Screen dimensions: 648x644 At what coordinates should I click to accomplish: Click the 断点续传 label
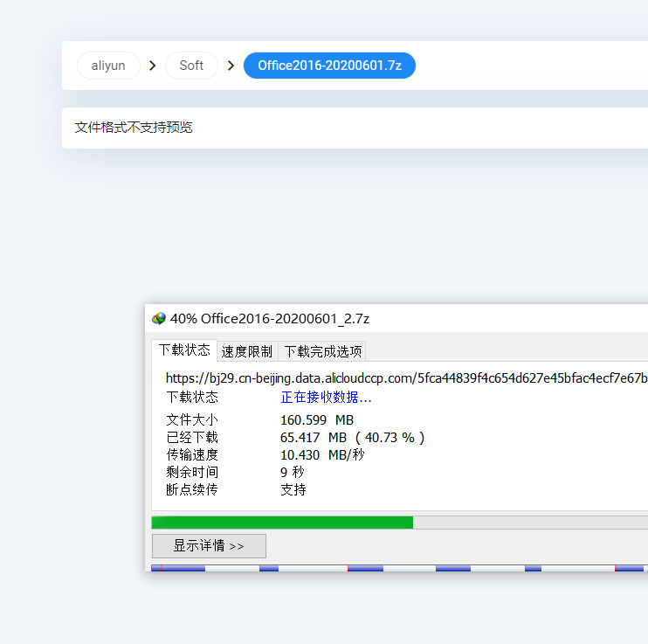pyautogui.click(x=192, y=489)
